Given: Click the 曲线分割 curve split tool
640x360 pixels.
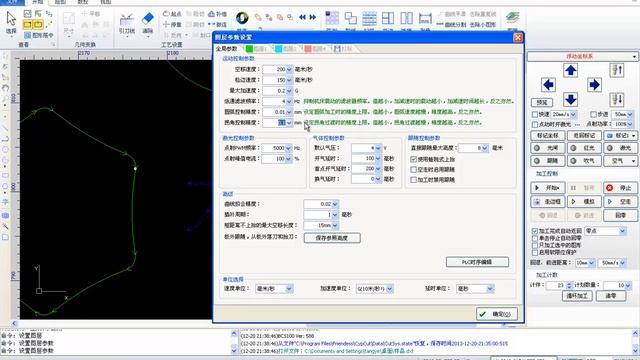Looking at the screenshot, I should pyautogui.click(x=451, y=24).
